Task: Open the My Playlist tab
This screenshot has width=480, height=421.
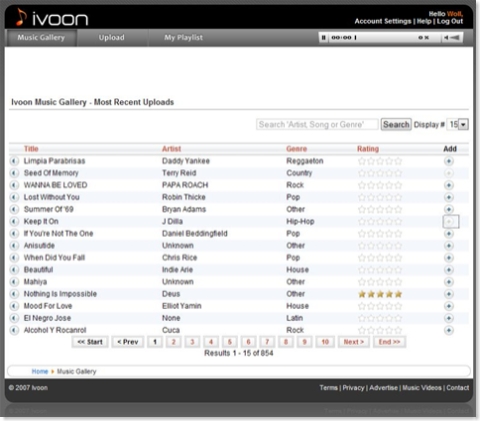Action: click(x=183, y=38)
